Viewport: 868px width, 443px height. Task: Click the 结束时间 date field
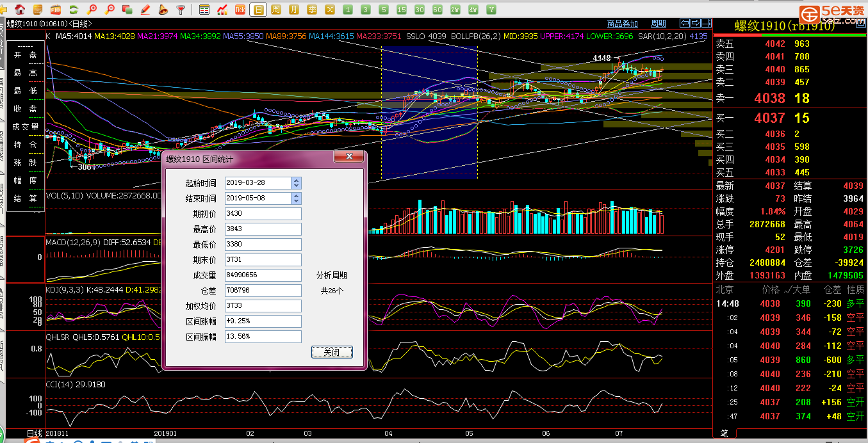(258, 198)
